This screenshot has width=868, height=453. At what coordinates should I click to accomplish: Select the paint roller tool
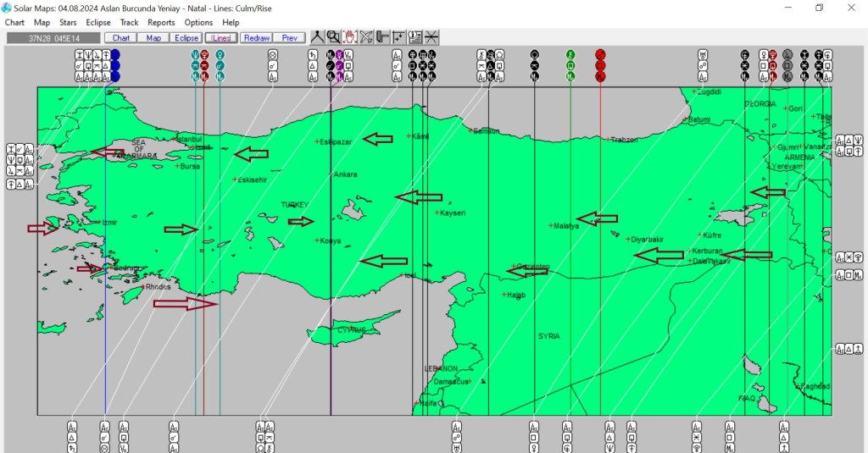coord(382,37)
